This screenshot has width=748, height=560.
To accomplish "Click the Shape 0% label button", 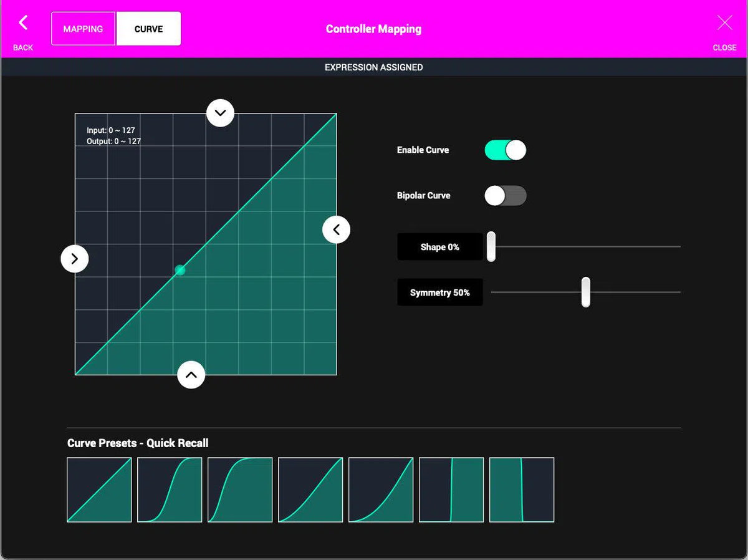I will click(x=440, y=246).
